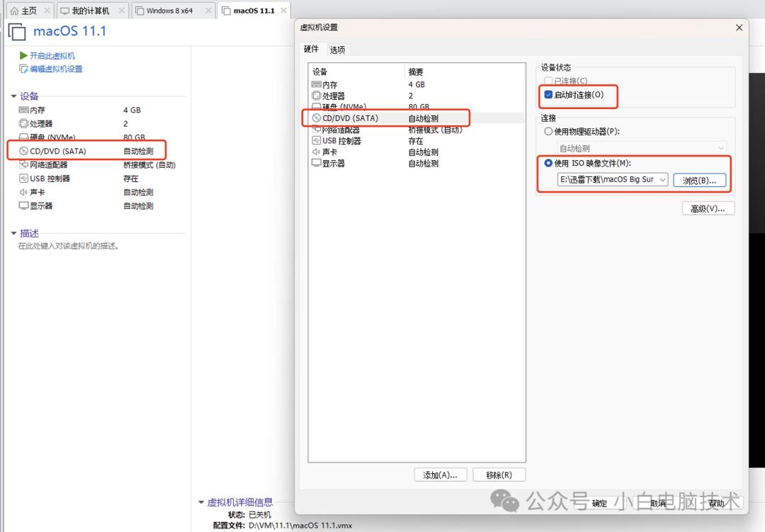Viewport: 765px width, 532px height.
Task: Select the 处理器 (processor) device icon
Action: 24,123
